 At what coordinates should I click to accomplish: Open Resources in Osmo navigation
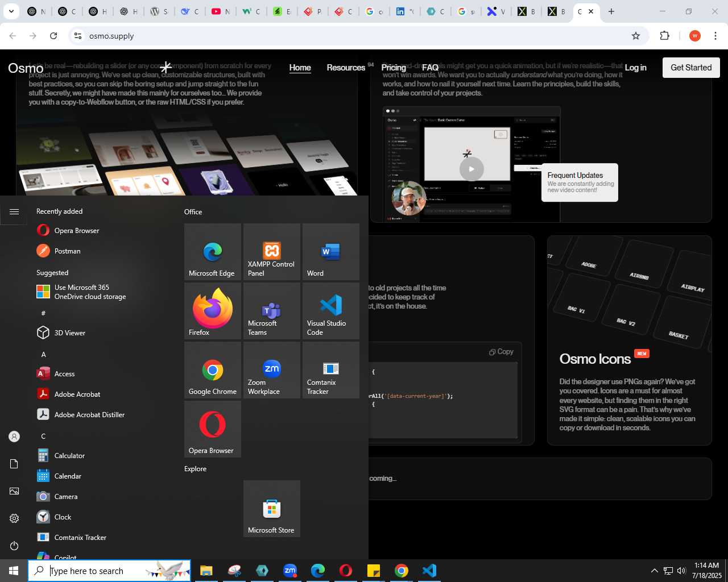346,68
